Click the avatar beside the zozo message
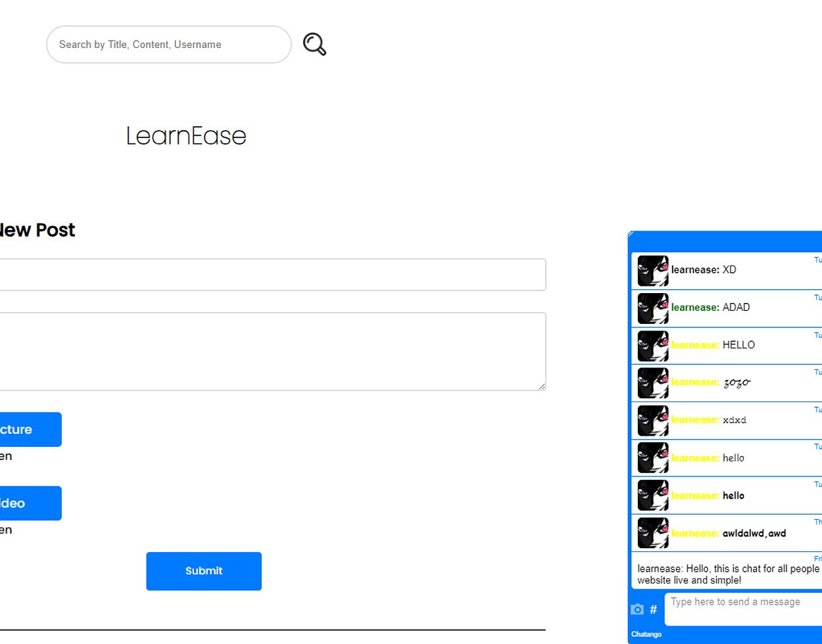 pyautogui.click(x=652, y=383)
